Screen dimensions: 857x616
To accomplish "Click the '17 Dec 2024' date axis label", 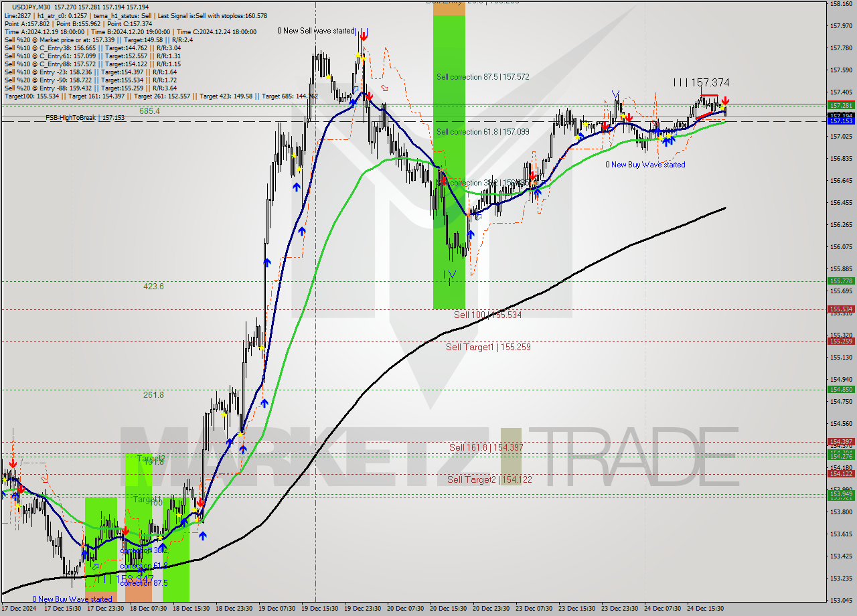I will (19, 609).
